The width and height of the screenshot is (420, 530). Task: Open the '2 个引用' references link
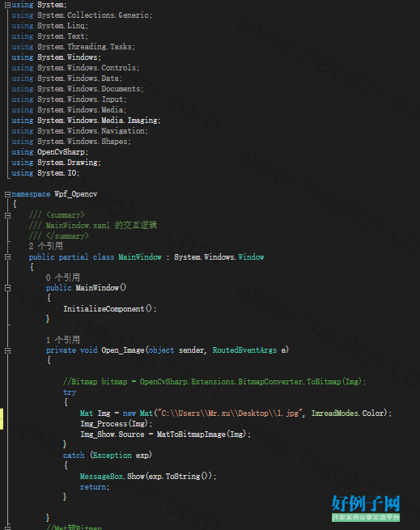(45, 246)
